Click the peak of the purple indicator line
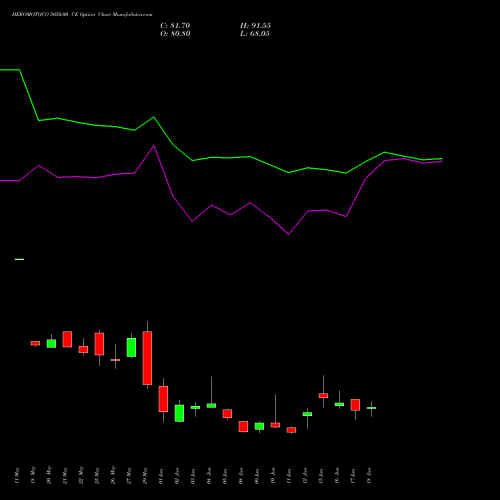 [x=154, y=146]
